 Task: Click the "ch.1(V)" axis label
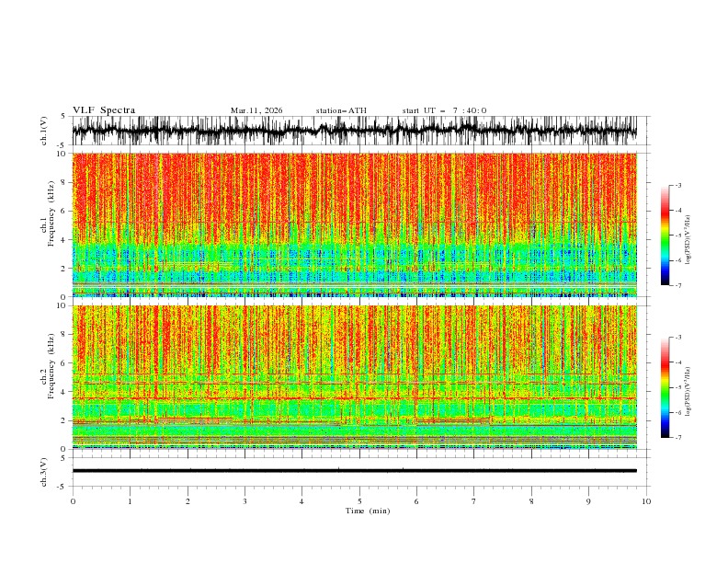44,131
